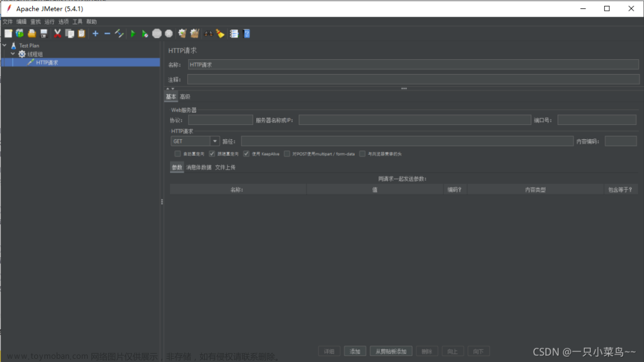This screenshot has width=644, height=362.
Task: Click the Stop test octagon icon
Action: tap(157, 33)
